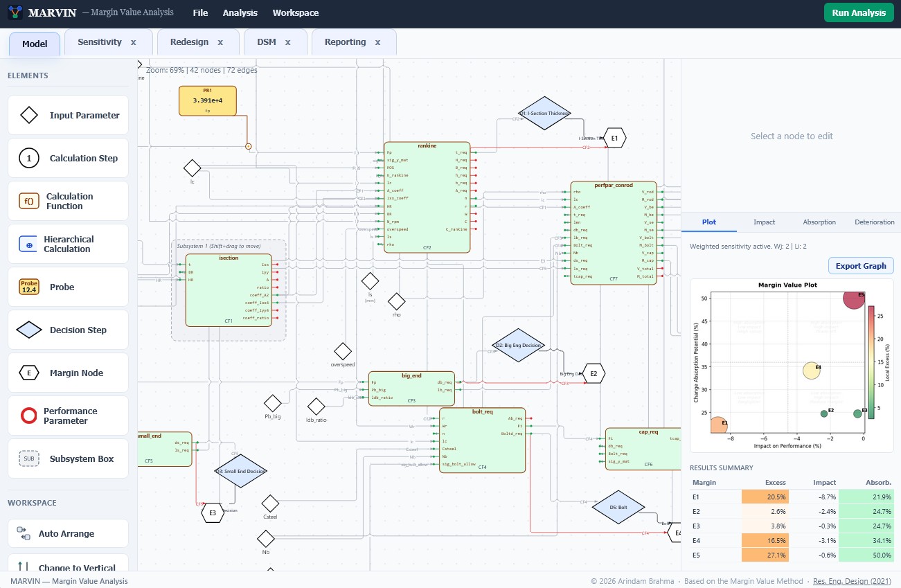Select the PR1 probe node
Image resolution: width=901 pixels, height=588 pixels.
click(x=208, y=100)
